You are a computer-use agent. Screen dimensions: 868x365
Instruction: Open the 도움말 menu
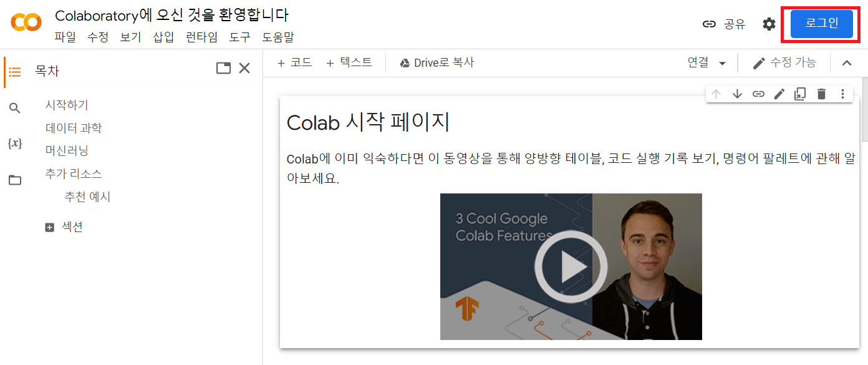click(278, 37)
